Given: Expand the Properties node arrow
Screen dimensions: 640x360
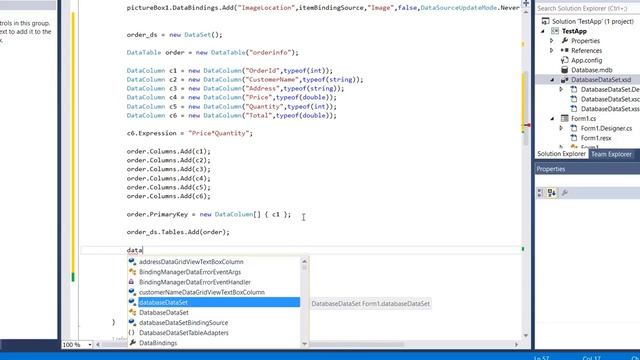Looking at the screenshot, I should (552, 41).
